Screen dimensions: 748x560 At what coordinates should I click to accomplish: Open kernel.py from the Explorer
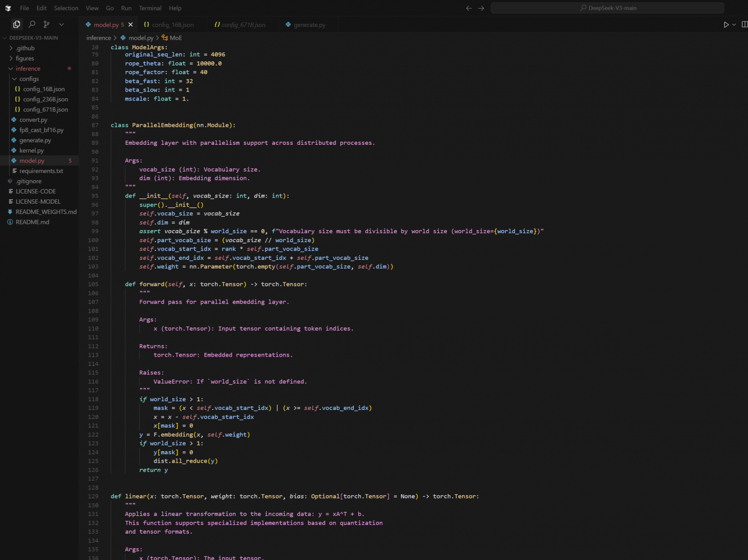point(31,150)
